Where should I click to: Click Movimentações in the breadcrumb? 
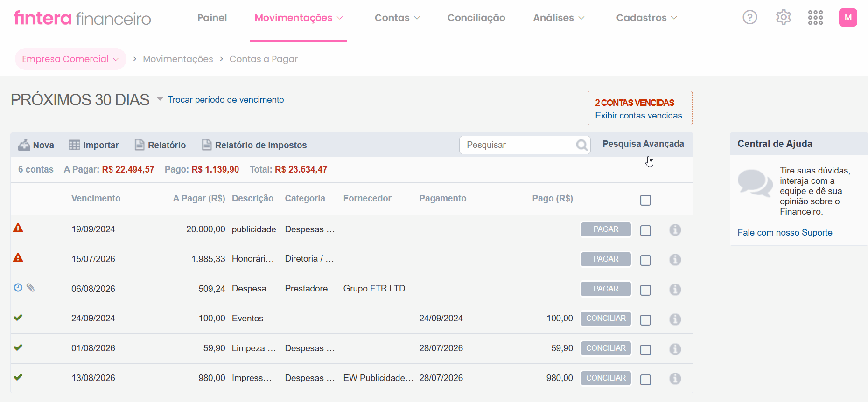pyautogui.click(x=178, y=59)
